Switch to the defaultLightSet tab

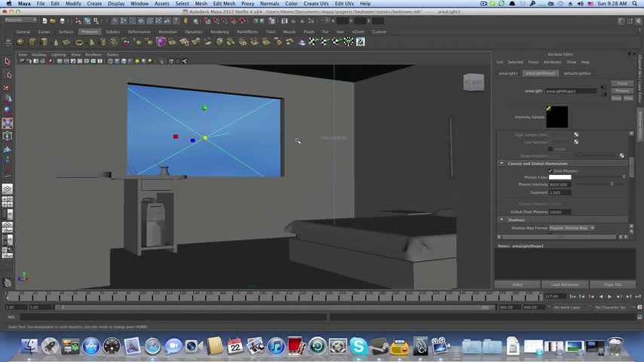(x=577, y=73)
